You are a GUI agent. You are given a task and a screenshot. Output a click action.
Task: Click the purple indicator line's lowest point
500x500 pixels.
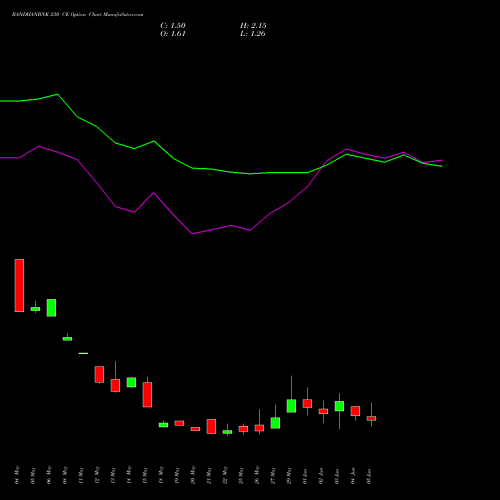tap(192, 234)
